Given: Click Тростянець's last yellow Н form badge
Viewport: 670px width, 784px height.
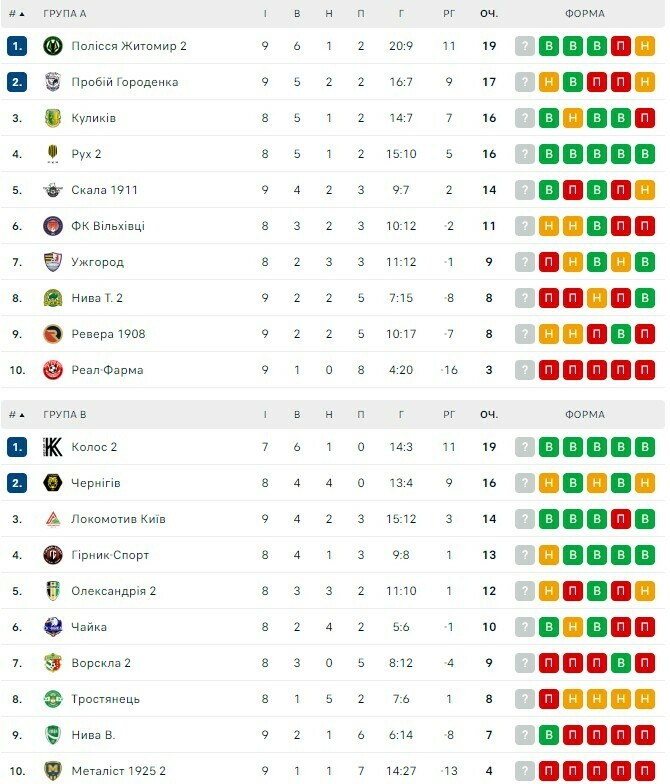Looking at the screenshot, I should click(x=645, y=699).
